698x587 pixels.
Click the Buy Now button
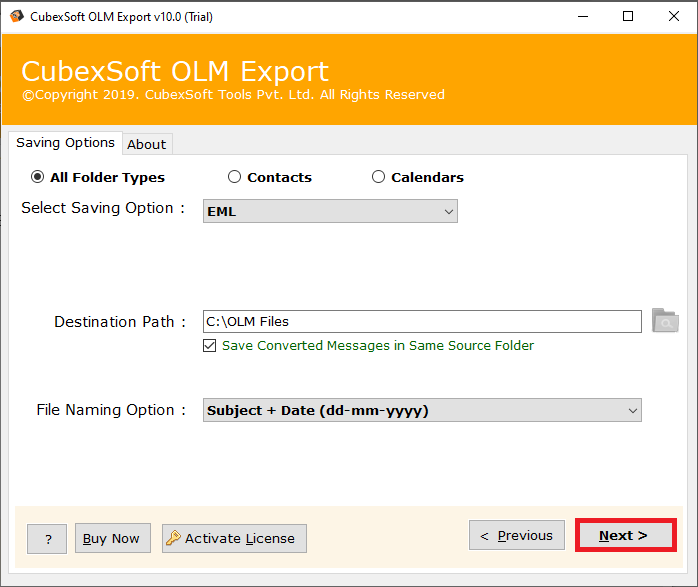pyautogui.click(x=113, y=538)
